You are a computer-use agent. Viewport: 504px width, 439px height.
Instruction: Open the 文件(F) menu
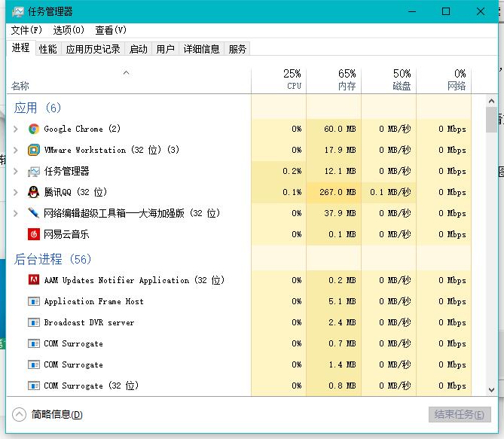pos(26,30)
